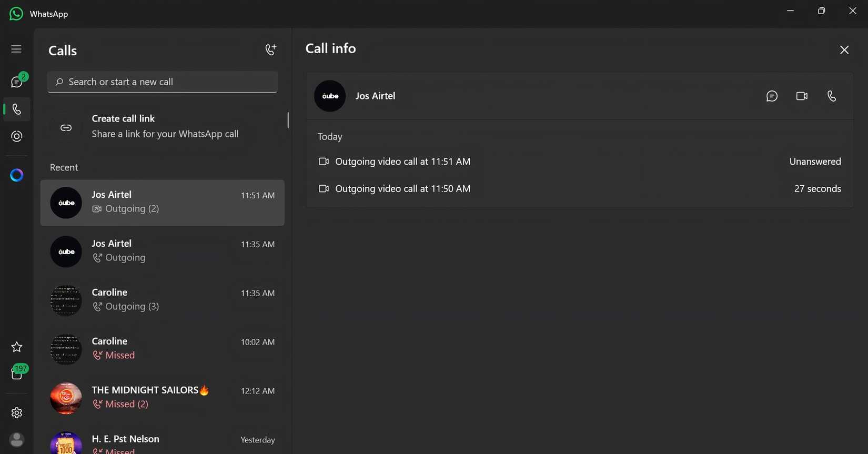Click the Recent section label
This screenshot has height=454, width=868.
(x=64, y=167)
